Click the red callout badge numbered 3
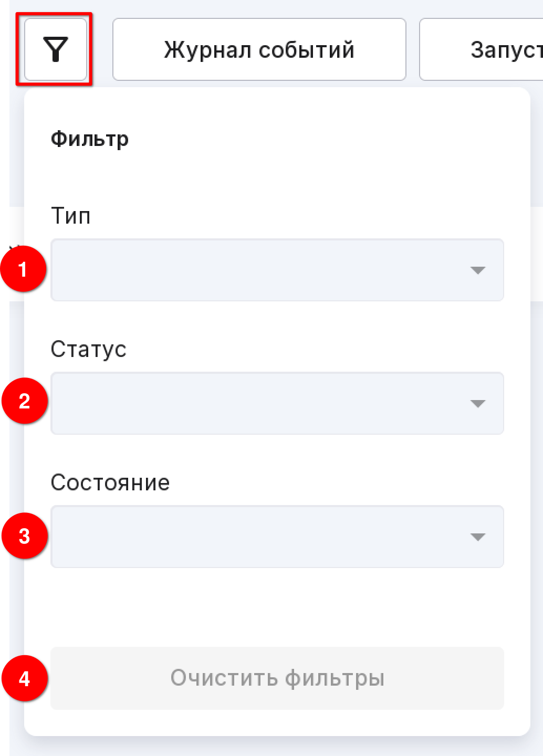The height and width of the screenshot is (756, 543). [x=25, y=536]
